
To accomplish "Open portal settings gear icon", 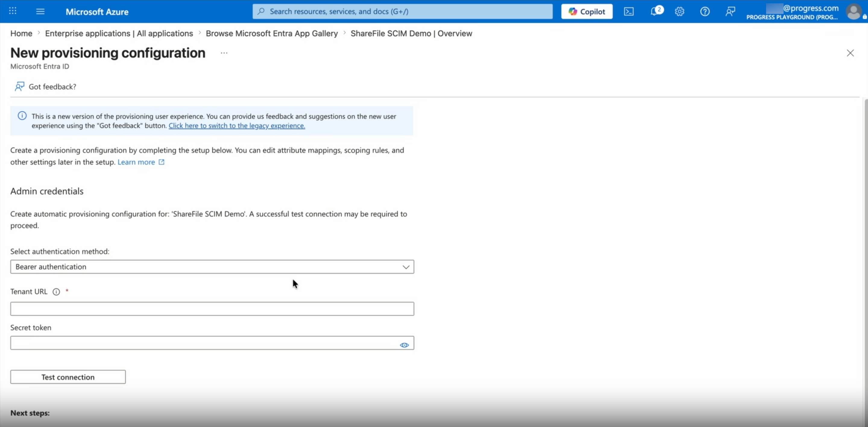I will tap(679, 11).
